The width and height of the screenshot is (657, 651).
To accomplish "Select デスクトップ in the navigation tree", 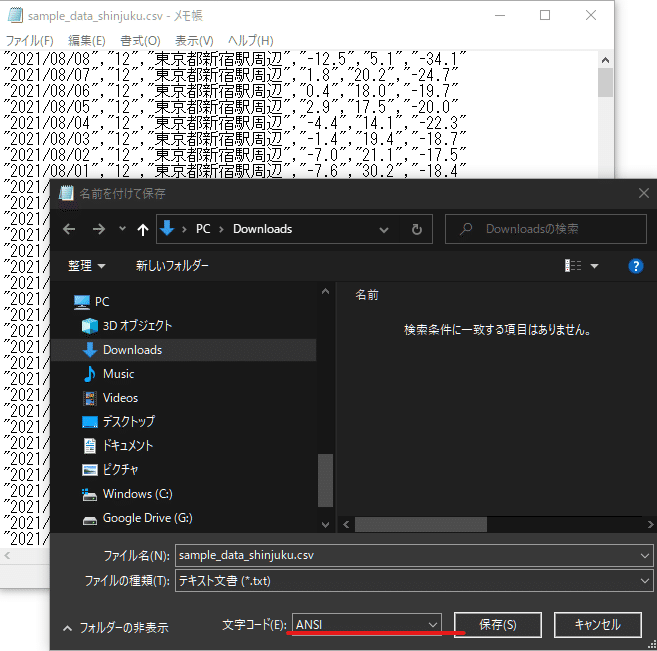I will [x=118, y=421].
